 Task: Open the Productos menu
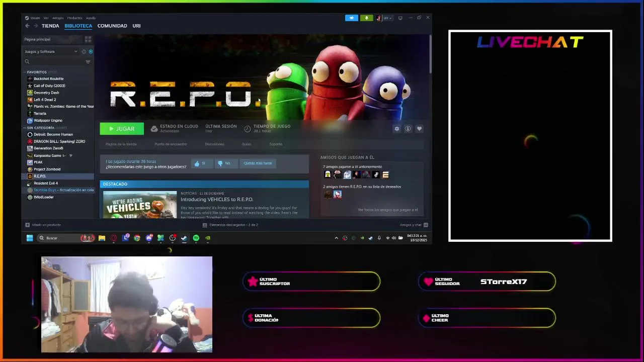[x=74, y=18]
